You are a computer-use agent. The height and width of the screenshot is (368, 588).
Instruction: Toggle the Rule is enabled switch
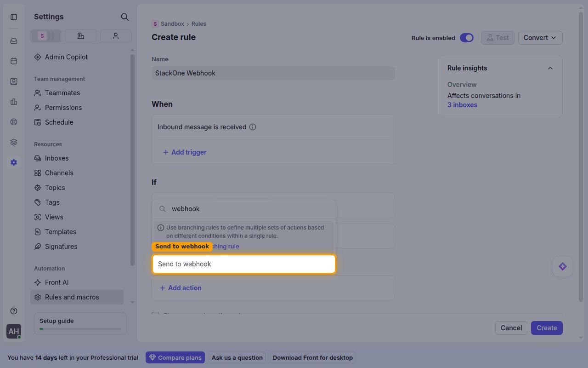click(467, 38)
